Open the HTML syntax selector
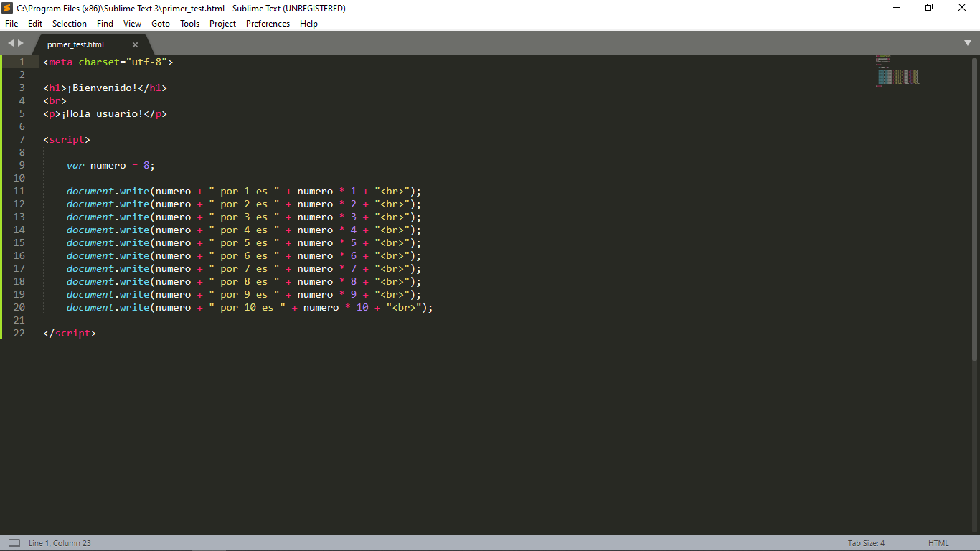This screenshot has height=551, width=980. [x=938, y=543]
